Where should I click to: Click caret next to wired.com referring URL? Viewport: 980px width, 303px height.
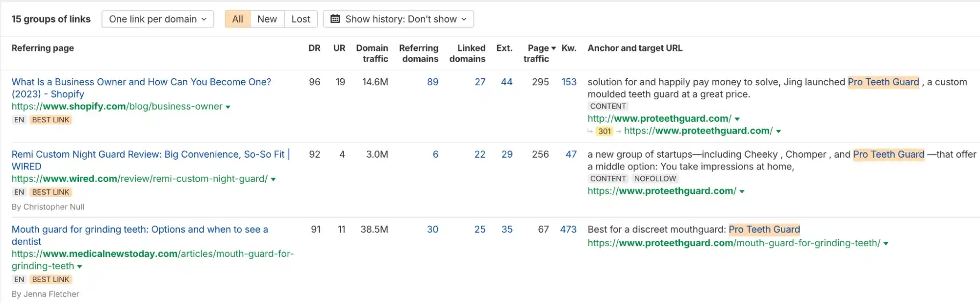coord(274,180)
